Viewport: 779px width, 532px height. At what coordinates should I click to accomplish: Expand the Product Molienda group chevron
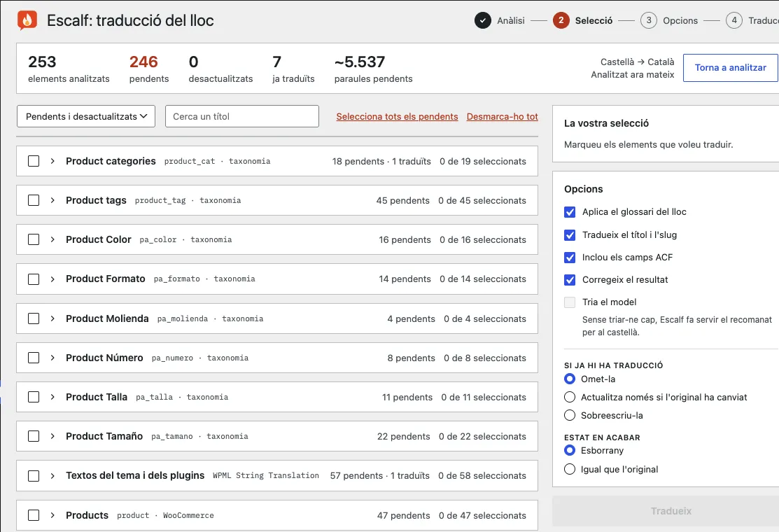(x=52, y=318)
